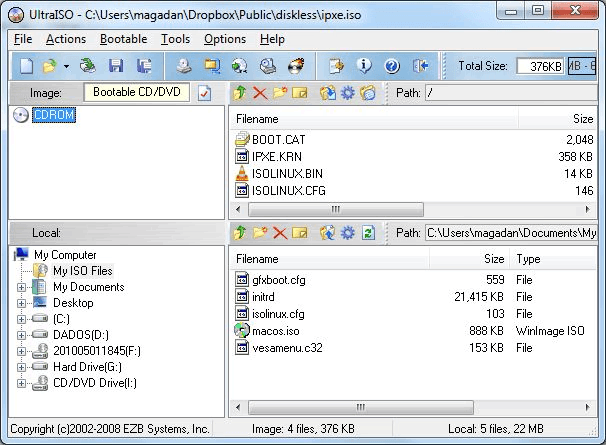Click the Burn CD/DVD image icon
606x445 pixels.
(296, 66)
